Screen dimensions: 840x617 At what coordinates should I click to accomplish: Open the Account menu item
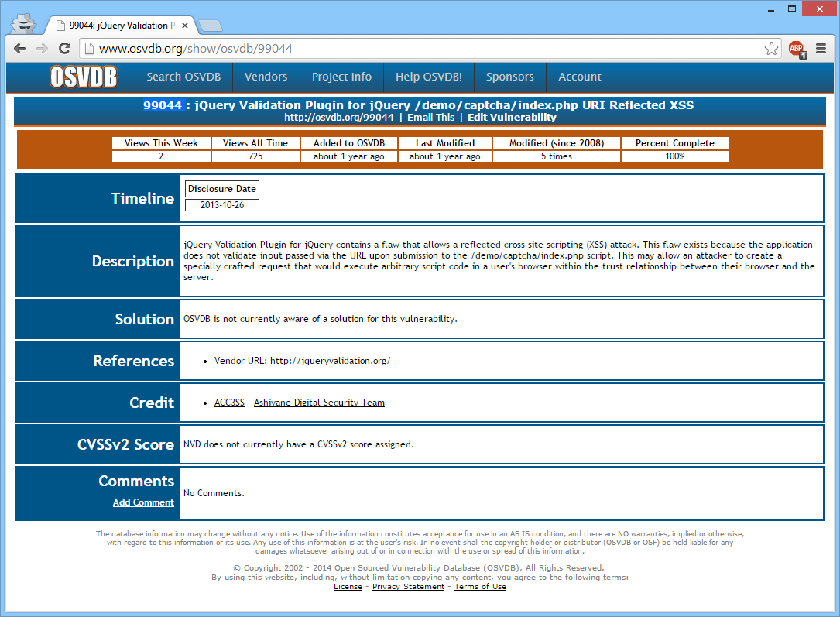580,77
